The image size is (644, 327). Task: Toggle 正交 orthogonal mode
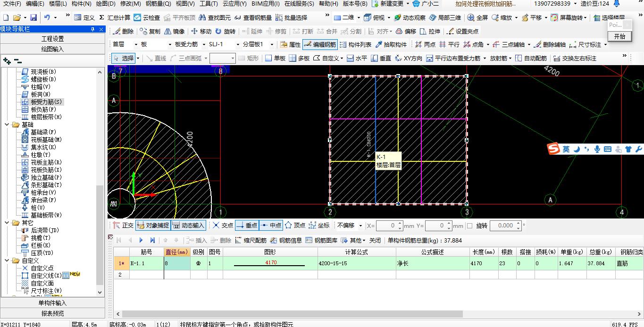(x=124, y=226)
